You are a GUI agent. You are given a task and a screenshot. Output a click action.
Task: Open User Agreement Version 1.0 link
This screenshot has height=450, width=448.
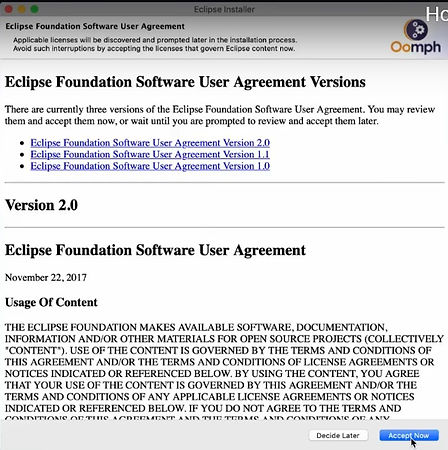(x=150, y=166)
